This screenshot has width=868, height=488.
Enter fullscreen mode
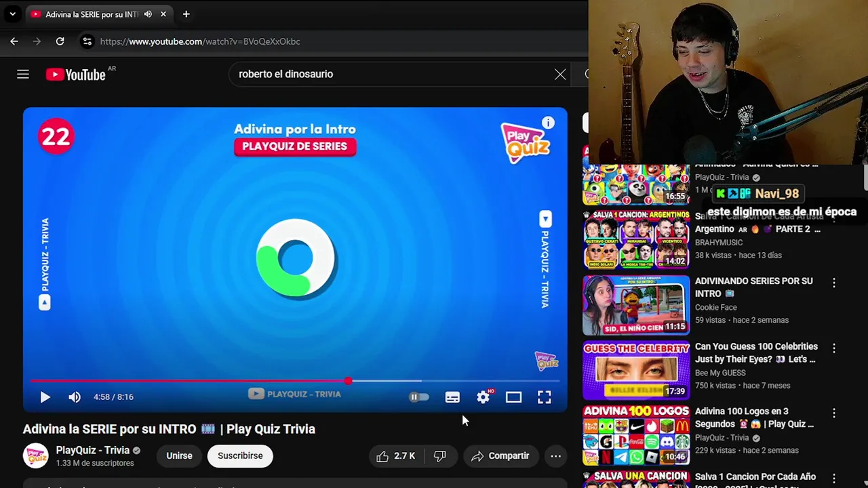[545, 397]
